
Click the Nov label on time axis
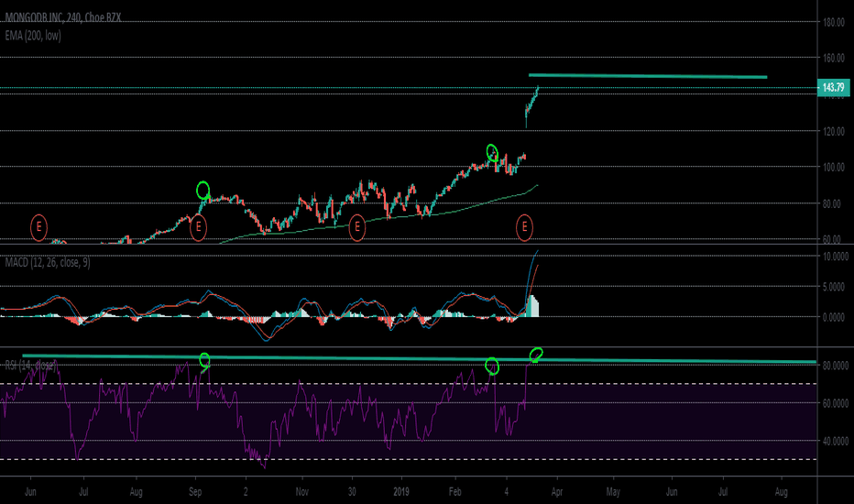click(x=301, y=492)
